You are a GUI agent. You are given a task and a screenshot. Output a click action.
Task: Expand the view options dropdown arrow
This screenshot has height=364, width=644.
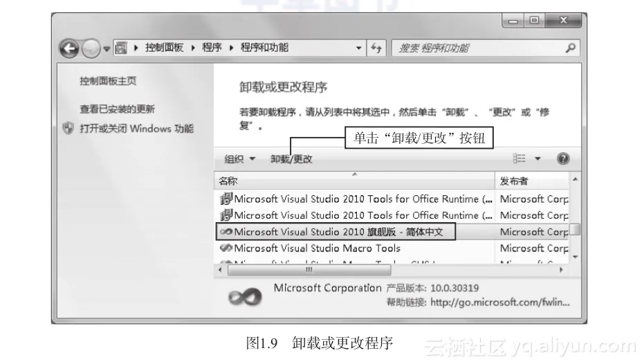(x=537, y=158)
